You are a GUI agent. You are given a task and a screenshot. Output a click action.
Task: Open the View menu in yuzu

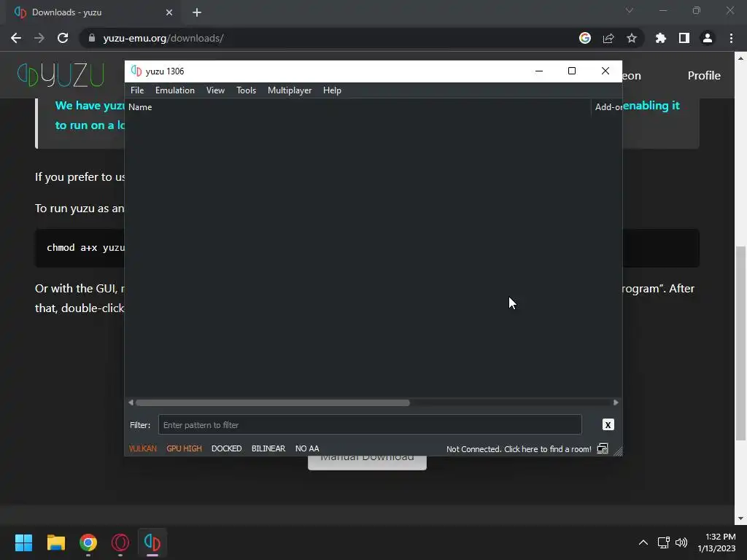point(215,90)
